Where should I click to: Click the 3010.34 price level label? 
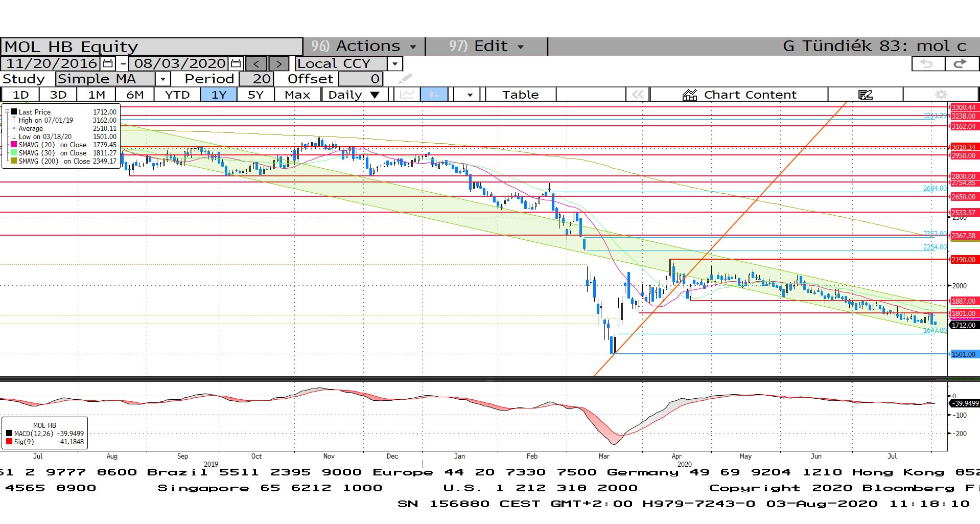[963, 147]
